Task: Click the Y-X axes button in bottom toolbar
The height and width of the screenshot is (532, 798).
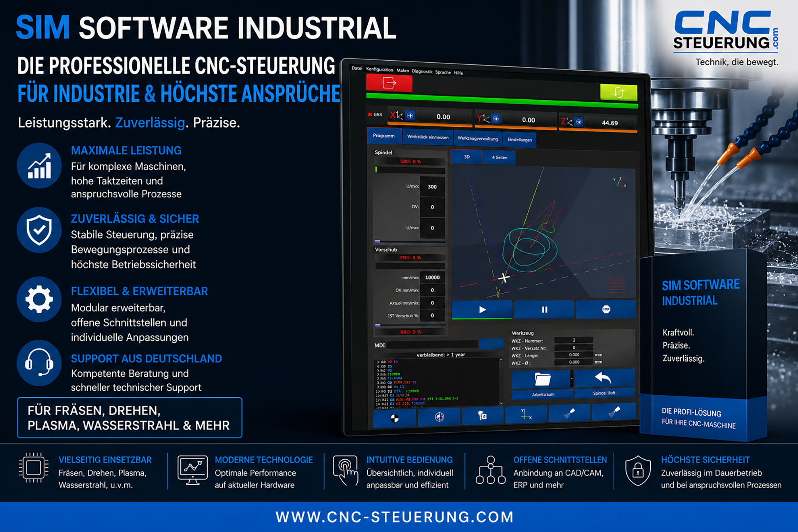Action: point(526,414)
